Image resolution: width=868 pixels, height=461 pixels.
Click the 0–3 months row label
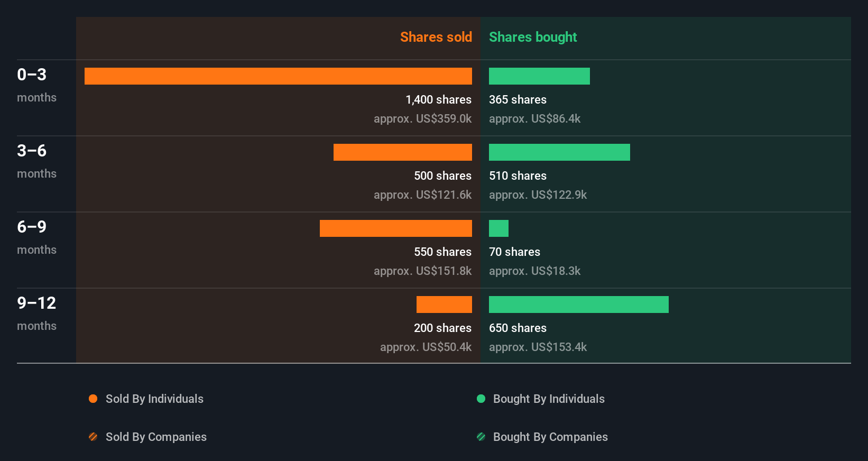pos(36,85)
